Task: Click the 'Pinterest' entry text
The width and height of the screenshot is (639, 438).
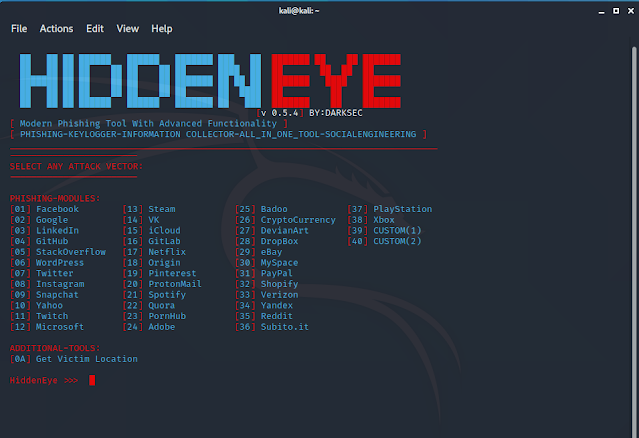Action: (172, 273)
